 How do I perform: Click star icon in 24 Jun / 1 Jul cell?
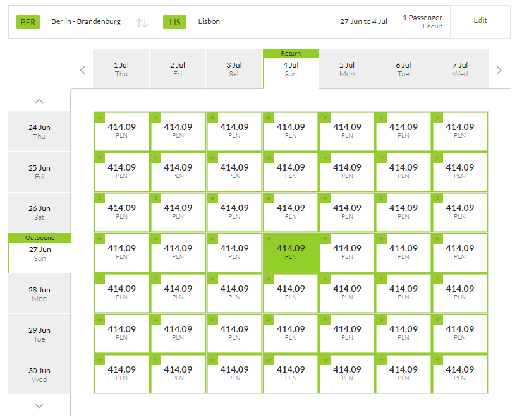100,117
